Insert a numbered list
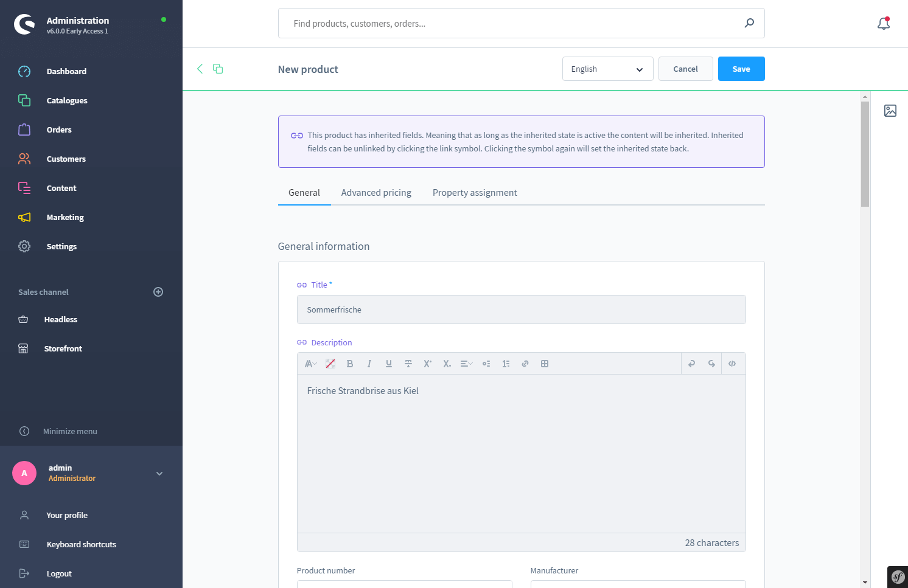This screenshot has width=908, height=588. point(506,364)
